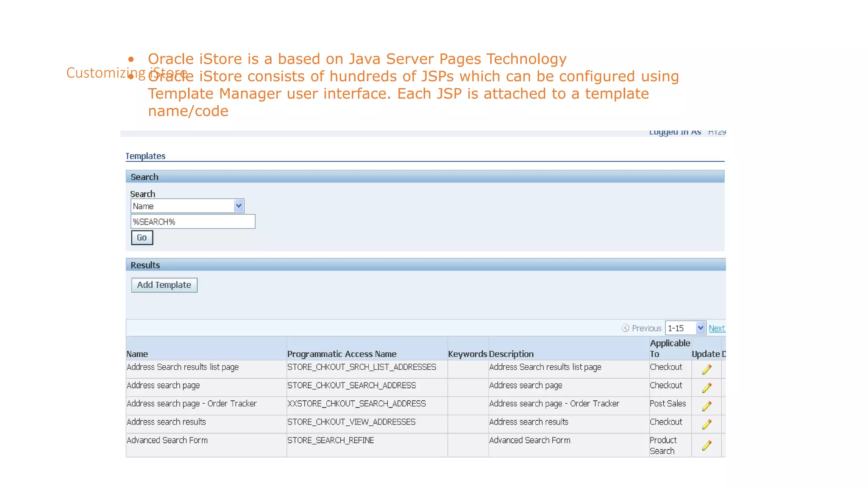
Task: Click the Update column header
Action: coord(706,354)
